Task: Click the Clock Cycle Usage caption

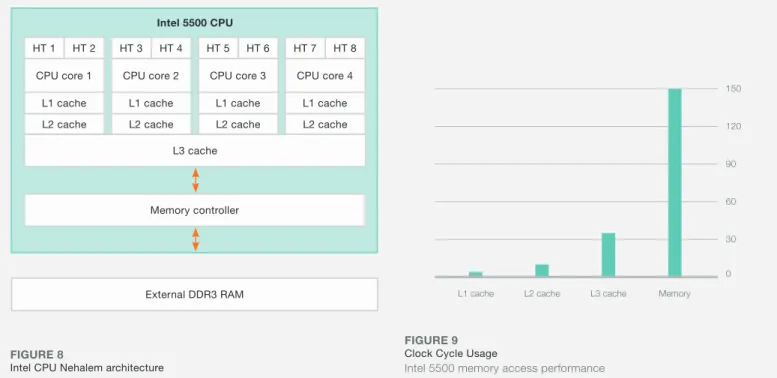Action: tap(451, 354)
